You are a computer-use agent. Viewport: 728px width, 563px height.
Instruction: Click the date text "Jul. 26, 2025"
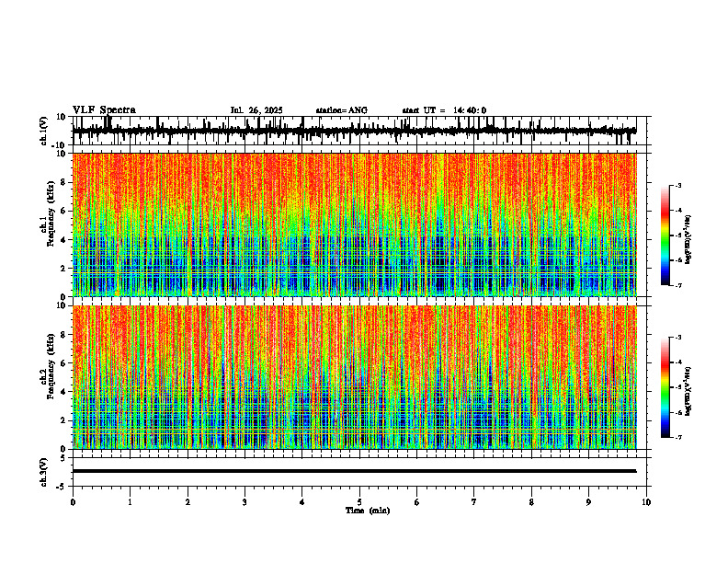[x=256, y=110]
